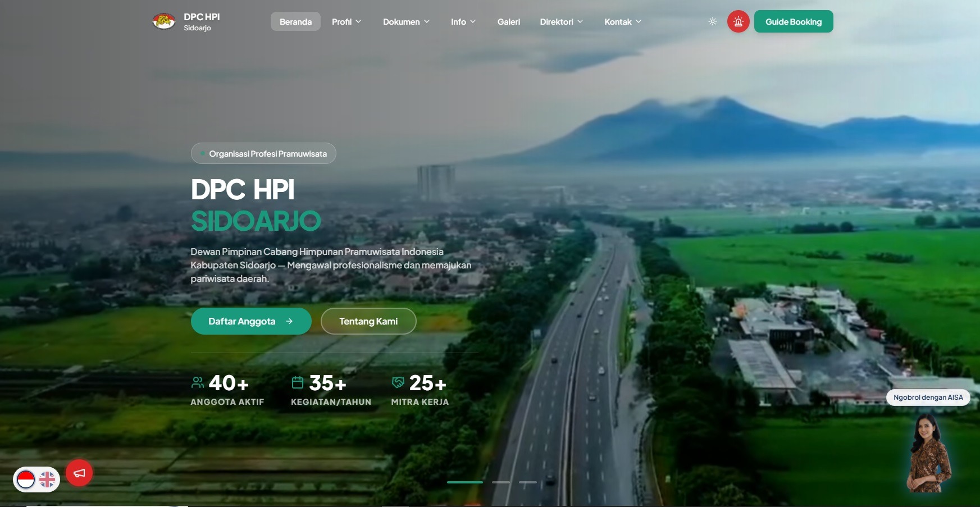The height and width of the screenshot is (507, 980).
Task: Click the red emergency siren icon
Action: 738,21
